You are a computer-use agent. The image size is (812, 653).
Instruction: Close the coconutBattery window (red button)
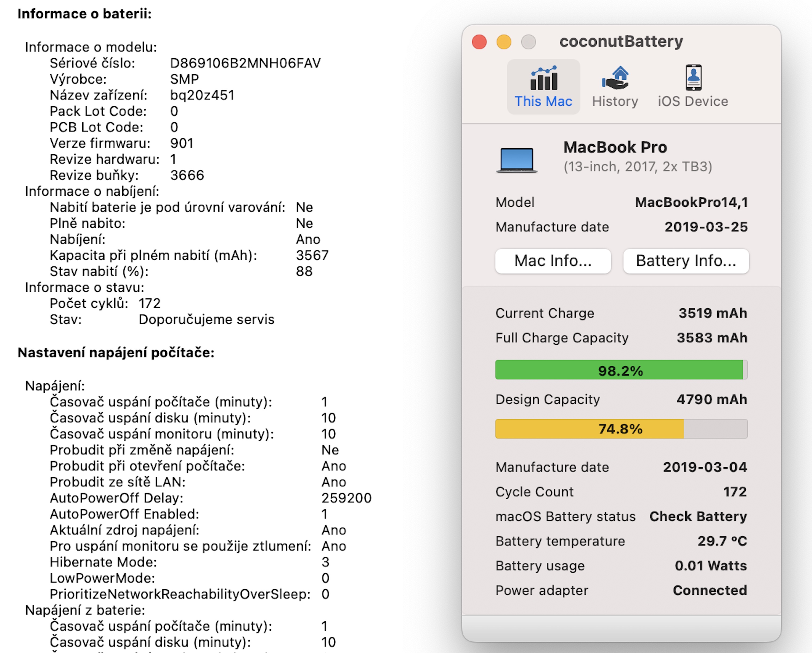click(479, 42)
